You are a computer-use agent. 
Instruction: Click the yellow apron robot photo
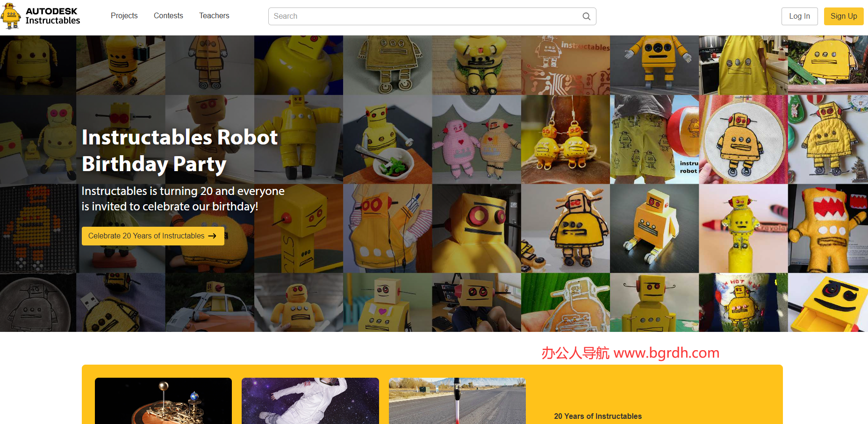click(x=743, y=65)
